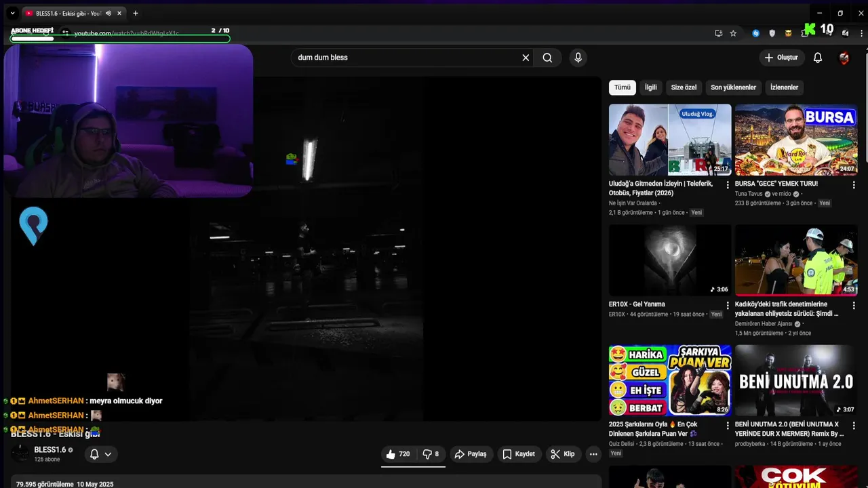
Task: Open the Chrome profile avatar
Action: tap(845, 33)
